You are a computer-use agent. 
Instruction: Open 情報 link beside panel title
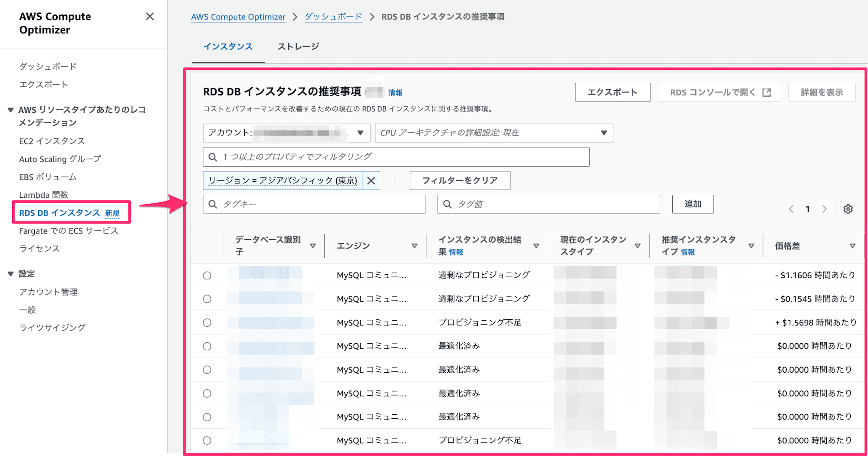click(x=395, y=92)
